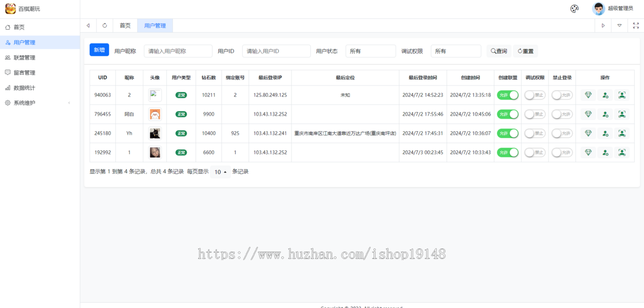The image size is (644, 308).
Task: Click the blue 新增 button
Action: [x=99, y=50]
